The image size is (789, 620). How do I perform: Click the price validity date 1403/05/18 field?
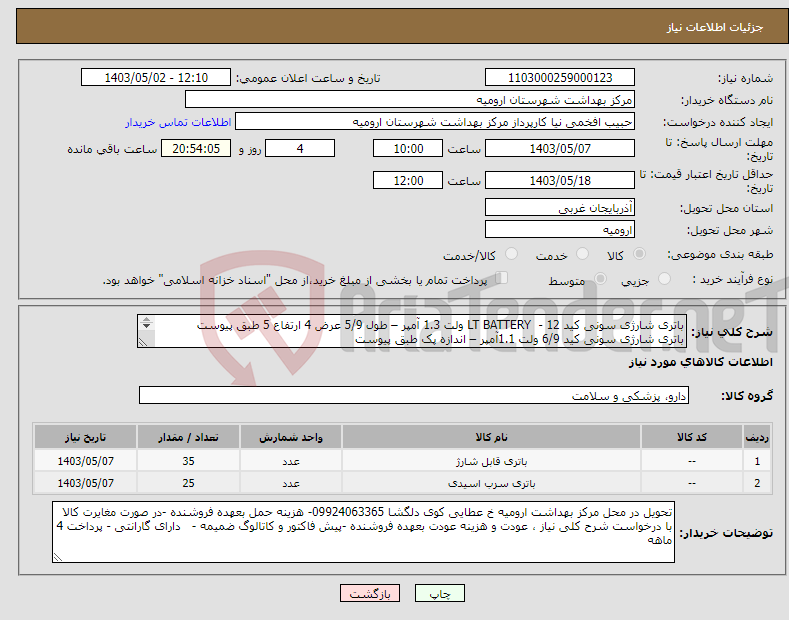point(560,180)
